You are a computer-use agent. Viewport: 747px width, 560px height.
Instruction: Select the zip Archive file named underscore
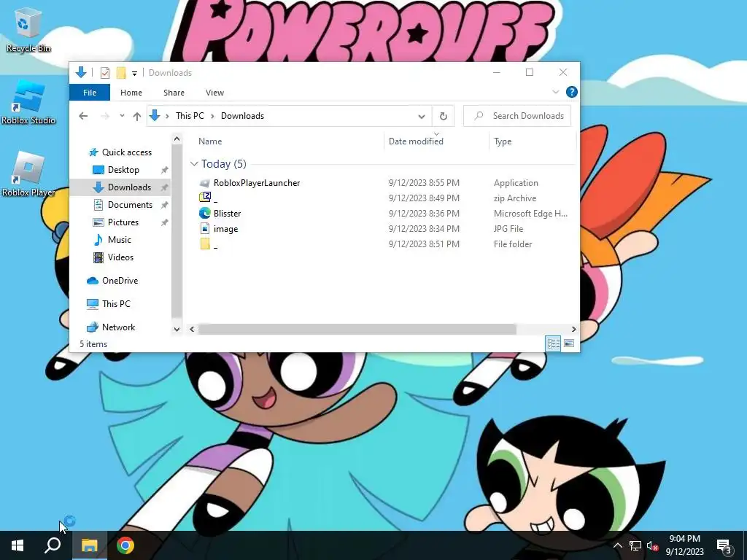pyautogui.click(x=209, y=198)
